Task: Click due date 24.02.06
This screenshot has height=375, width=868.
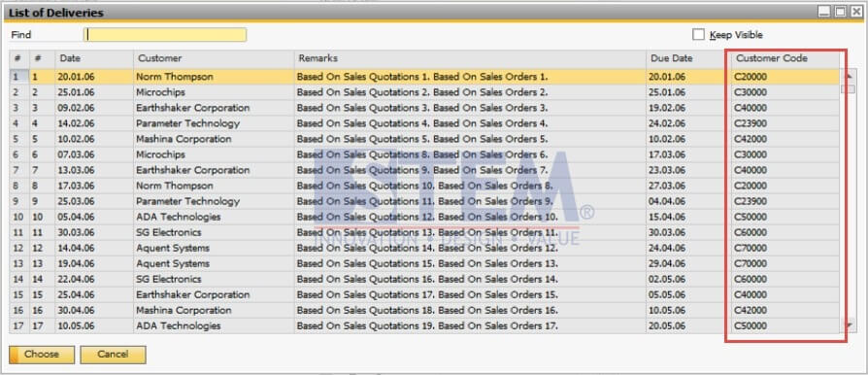Action: click(x=667, y=123)
